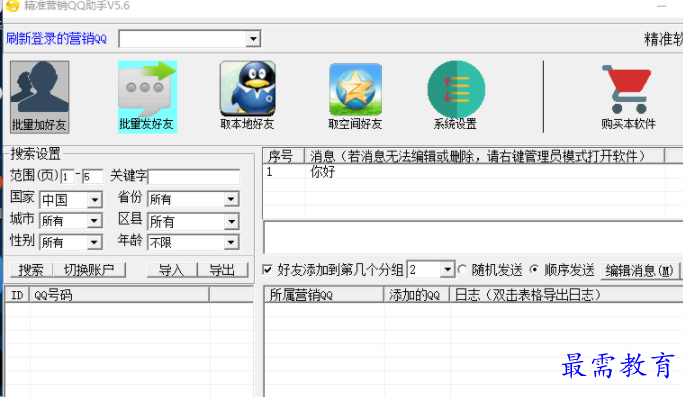Click the 消息 column header
683x397 pixels.
point(484,156)
